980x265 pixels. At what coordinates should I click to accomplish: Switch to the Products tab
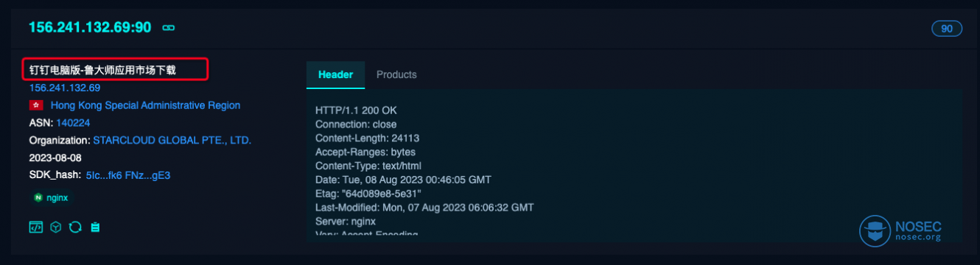click(x=396, y=74)
